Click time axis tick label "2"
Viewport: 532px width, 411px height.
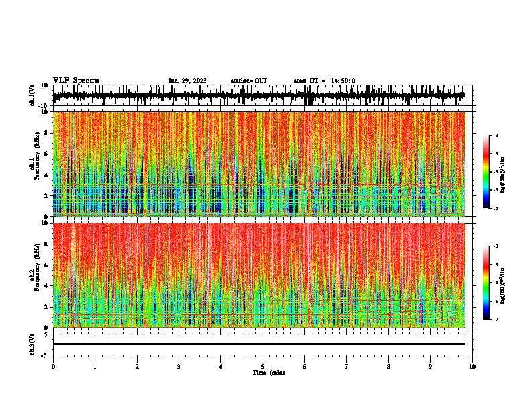click(x=137, y=367)
